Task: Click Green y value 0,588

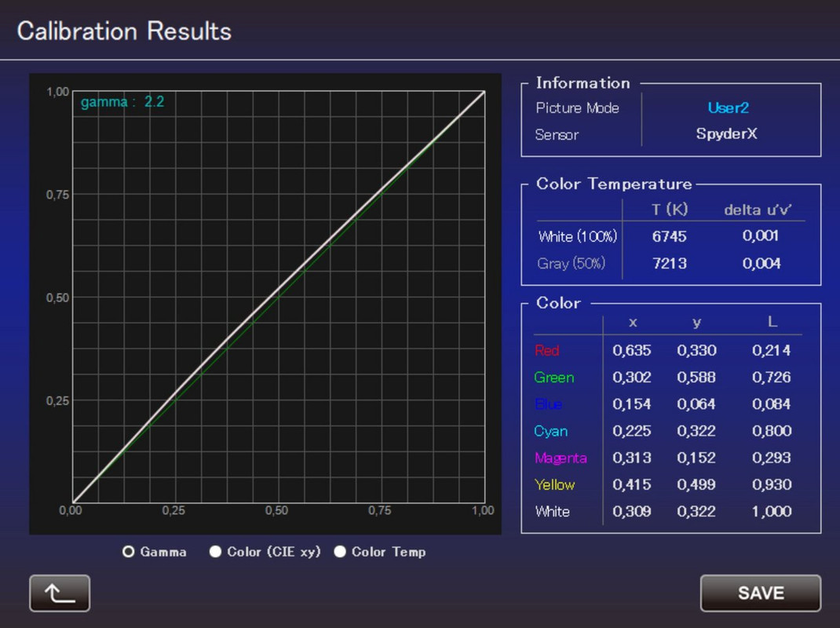Action: 696,378
